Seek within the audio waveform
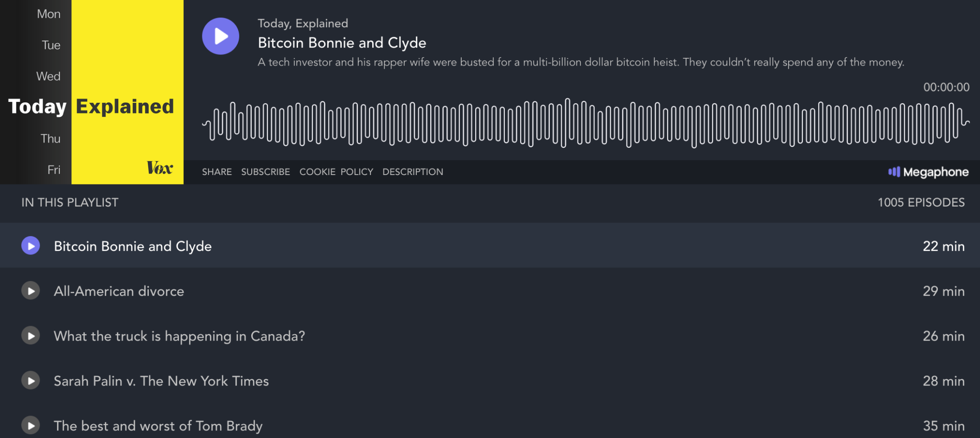The width and height of the screenshot is (980, 438). 586,123
